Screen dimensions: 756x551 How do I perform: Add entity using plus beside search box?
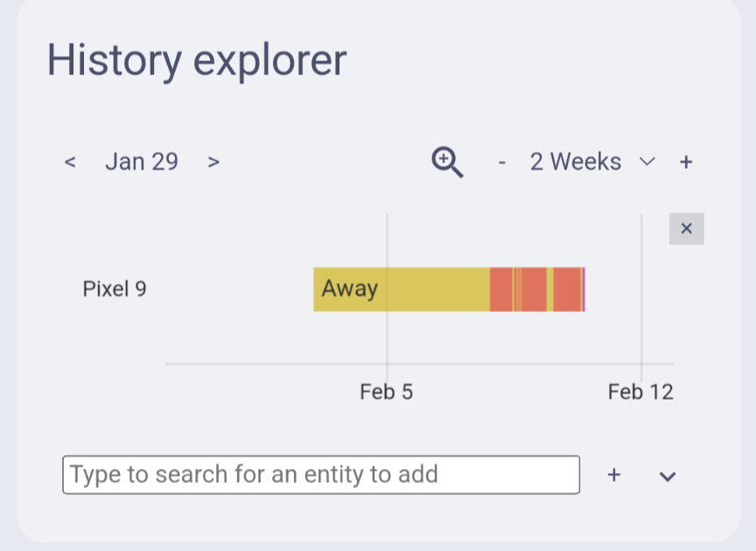click(614, 475)
